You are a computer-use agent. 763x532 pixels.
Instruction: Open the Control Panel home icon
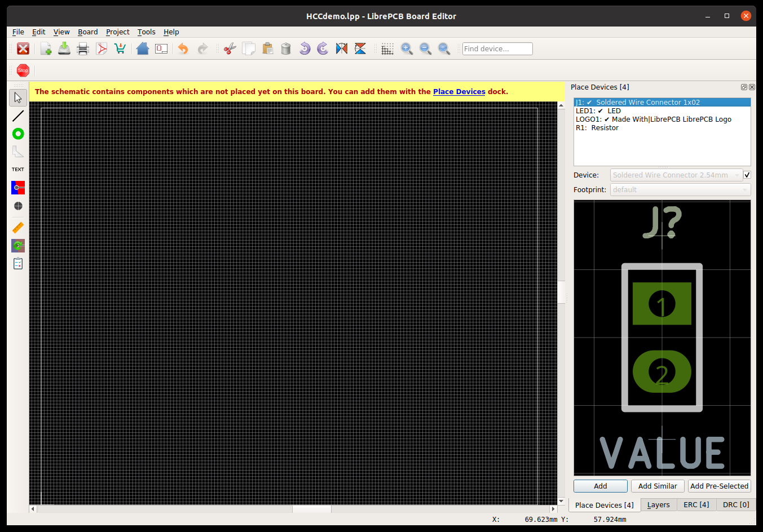(143, 49)
